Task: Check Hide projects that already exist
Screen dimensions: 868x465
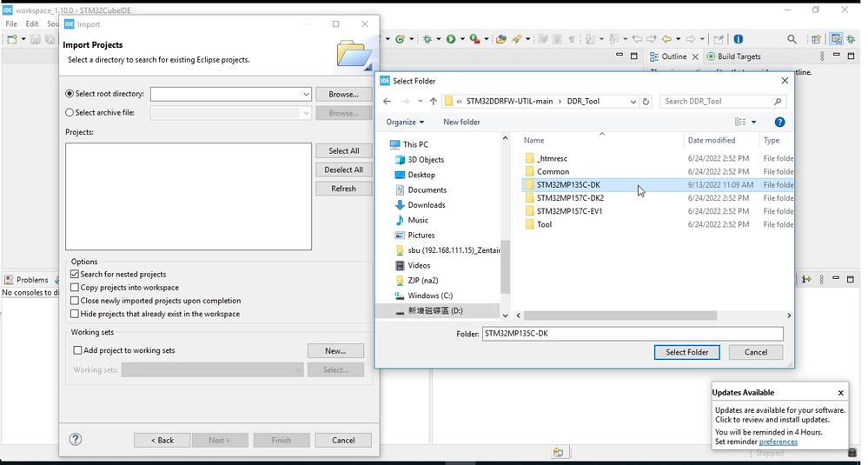Action: (x=75, y=314)
